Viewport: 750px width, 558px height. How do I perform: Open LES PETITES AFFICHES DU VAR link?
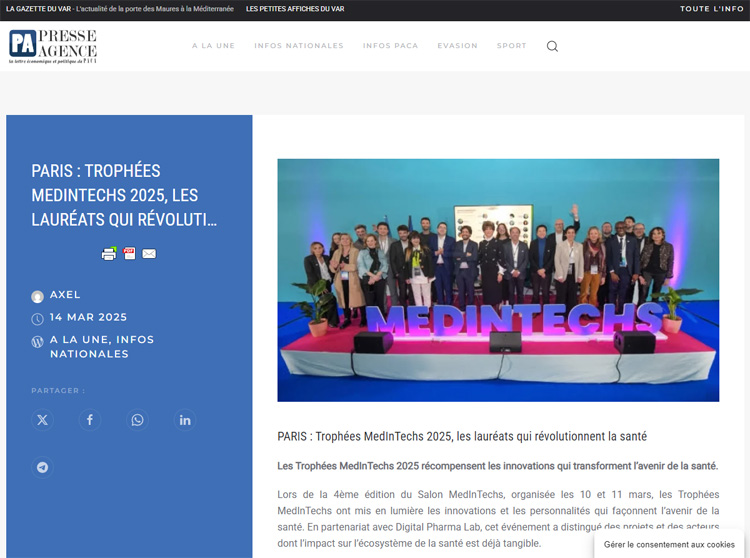pyautogui.click(x=295, y=9)
